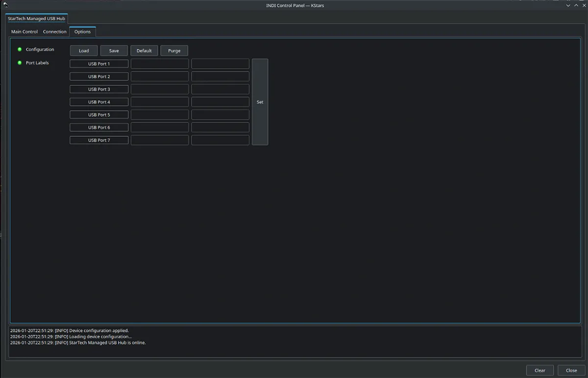Image resolution: width=588 pixels, height=378 pixels.
Task: Click the 'StarTech Managed USB Hub is online.' log line
Action: [78, 343]
